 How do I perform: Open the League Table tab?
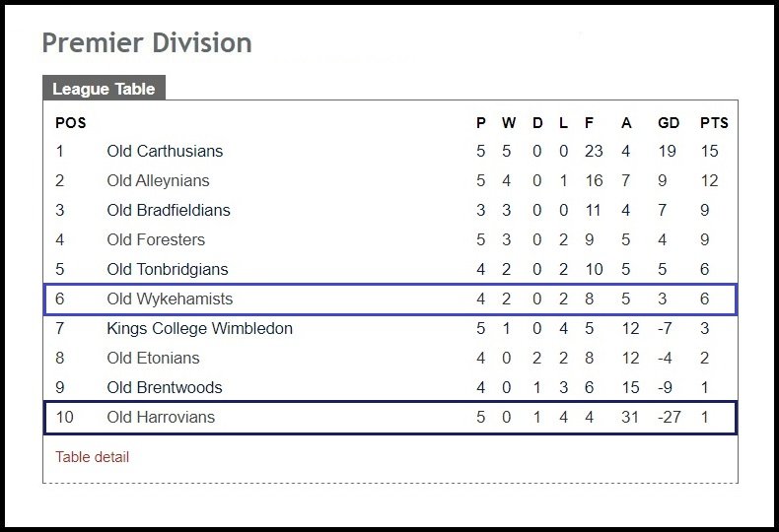(x=104, y=89)
